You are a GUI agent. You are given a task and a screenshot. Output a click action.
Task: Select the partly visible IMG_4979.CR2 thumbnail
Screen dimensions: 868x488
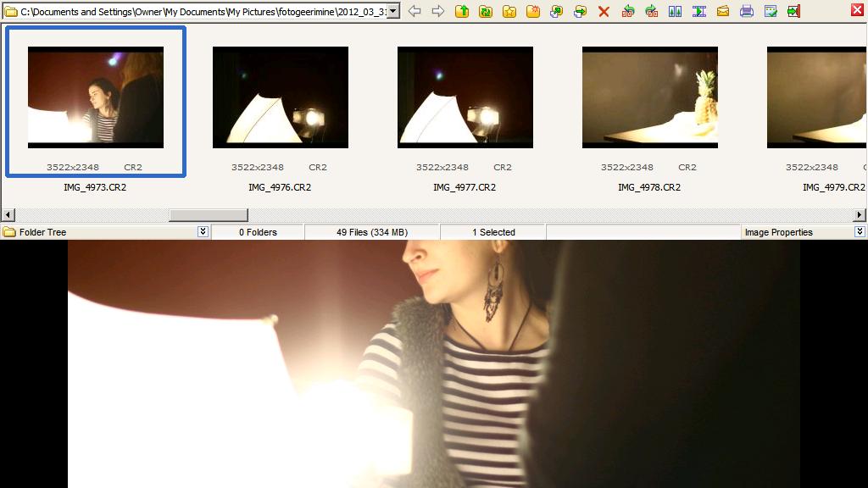[x=817, y=97]
